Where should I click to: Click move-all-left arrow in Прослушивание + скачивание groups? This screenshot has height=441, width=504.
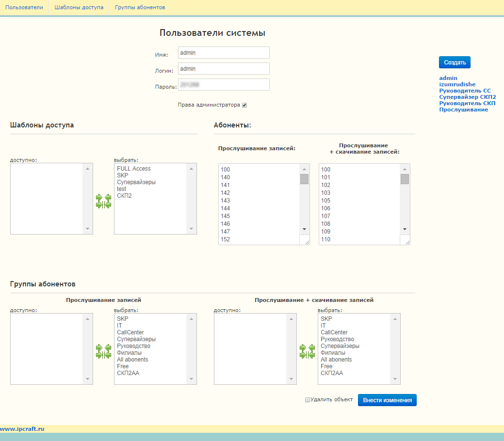click(312, 355)
